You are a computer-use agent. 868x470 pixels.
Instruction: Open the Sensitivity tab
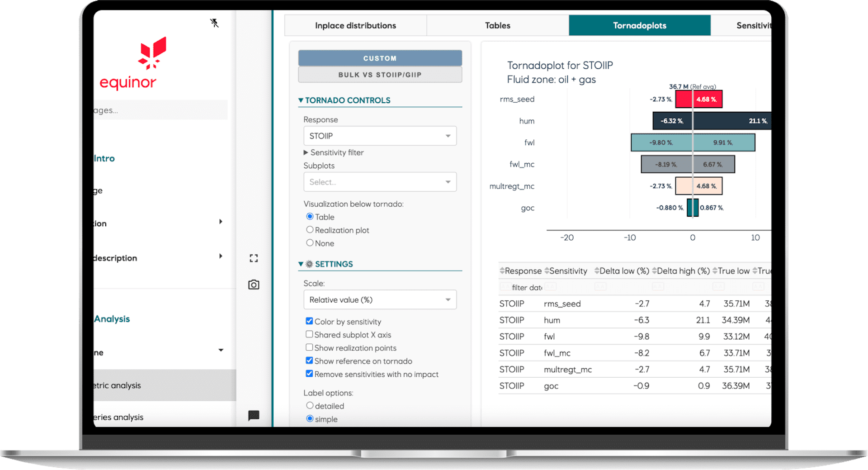pos(741,25)
